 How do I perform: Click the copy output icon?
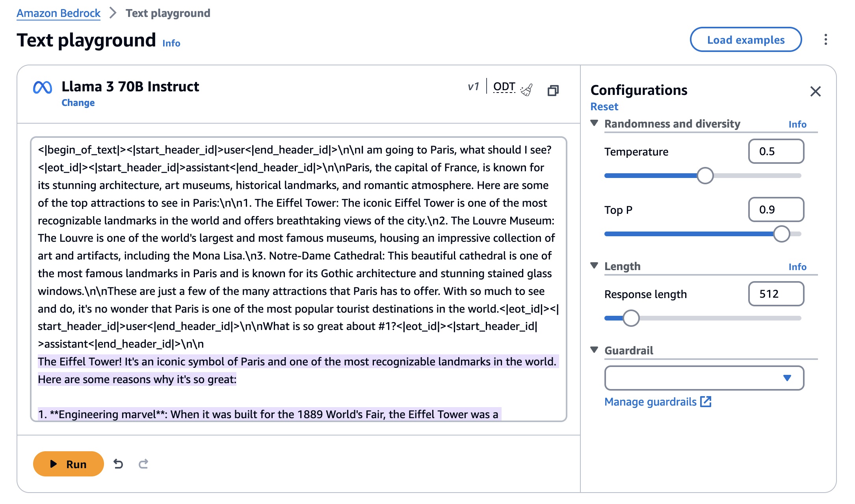[553, 91]
